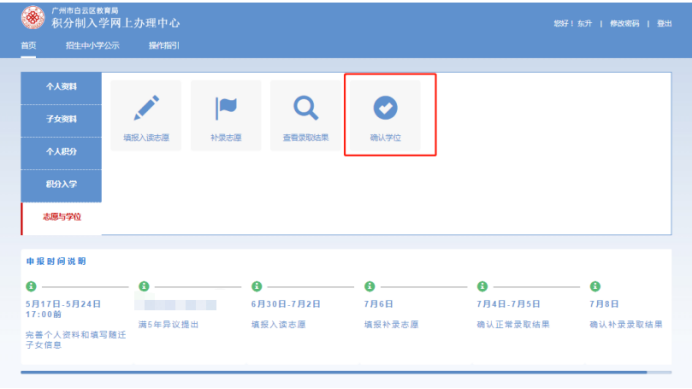This screenshot has width=692, height=389.
Task: Click the 填报补录志愿 text
Action: pos(391,325)
